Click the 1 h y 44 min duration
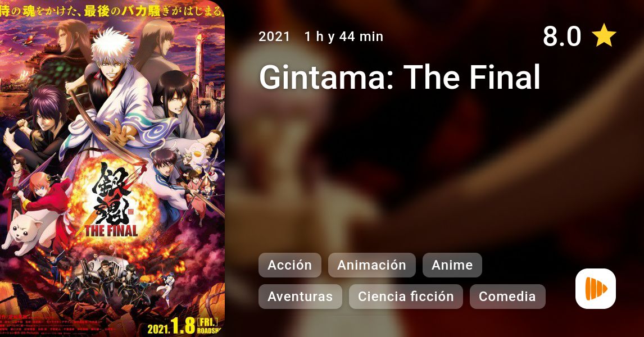Image resolution: width=644 pixels, height=337 pixels. pyautogui.click(x=344, y=37)
